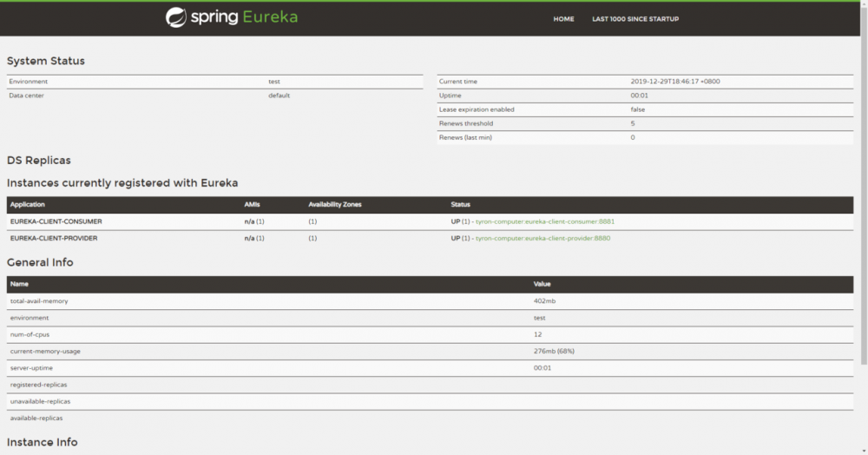Select the EUREKA-CLIENT-PROVIDER application name
Viewport: 868px width, 455px height.
click(x=54, y=238)
